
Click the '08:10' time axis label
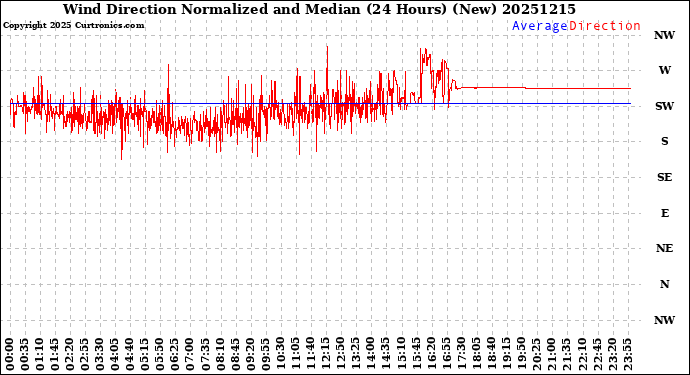point(220,355)
